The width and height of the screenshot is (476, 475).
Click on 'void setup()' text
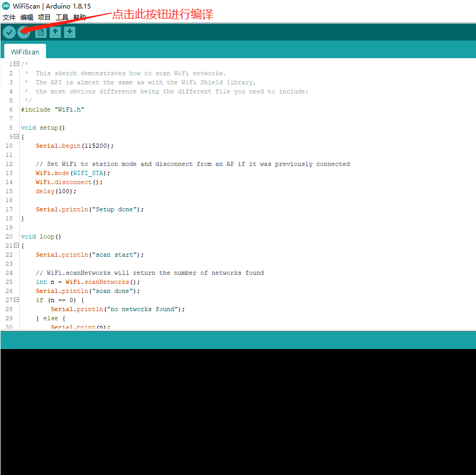point(43,128)
